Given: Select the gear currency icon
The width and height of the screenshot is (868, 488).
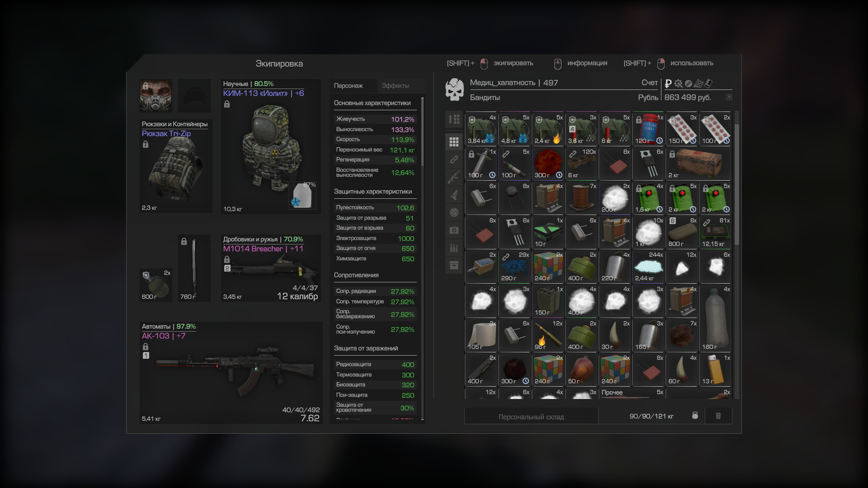Looking at the screenshot, I should [678, 84].
